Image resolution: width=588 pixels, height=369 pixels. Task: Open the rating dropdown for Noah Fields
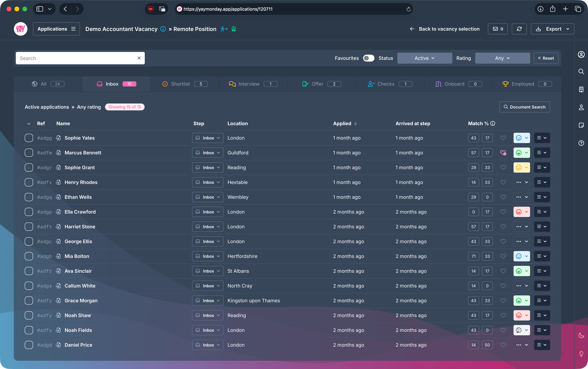click(522, 330)
